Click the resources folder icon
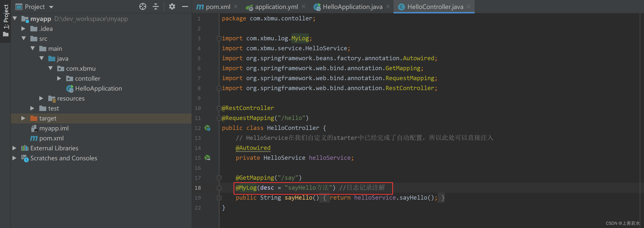 tap(52, 99)
